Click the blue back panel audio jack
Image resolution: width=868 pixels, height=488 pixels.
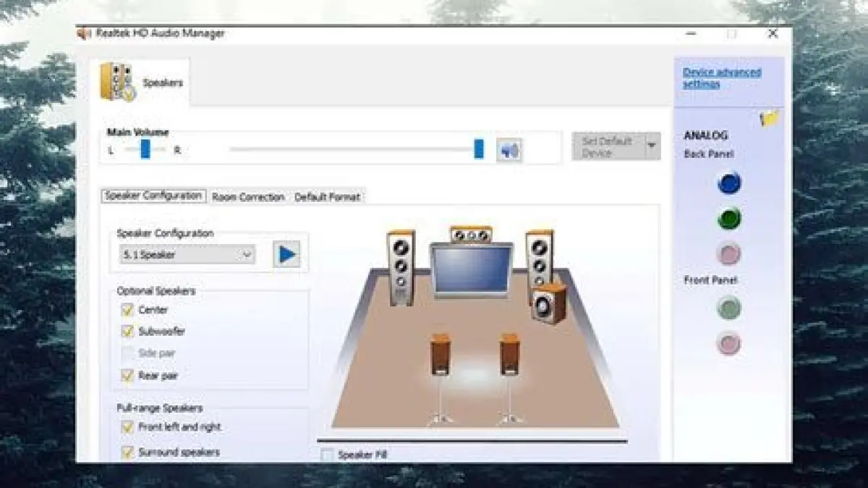click(729, 183)
